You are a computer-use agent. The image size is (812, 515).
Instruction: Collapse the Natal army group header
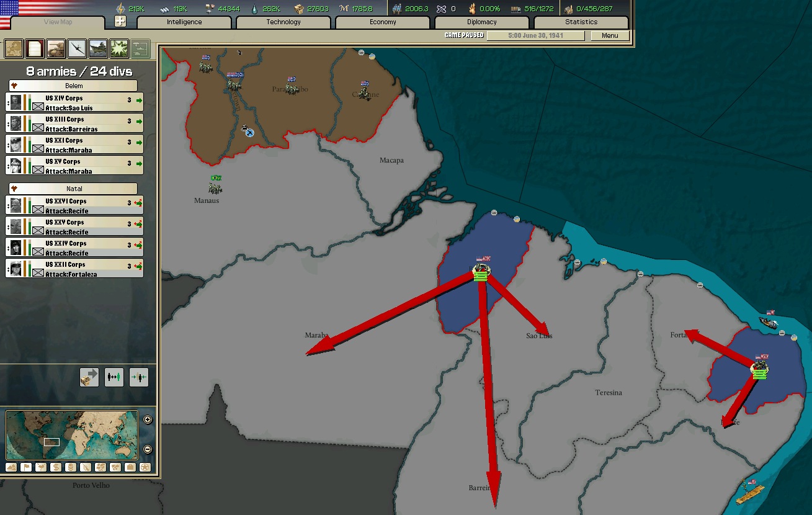click(73, 189)
